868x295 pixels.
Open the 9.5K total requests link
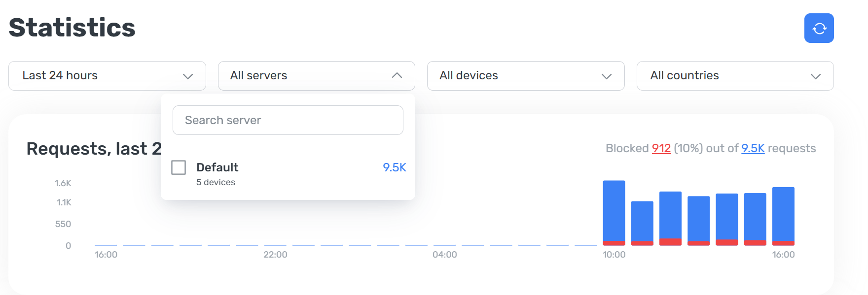(753, 148)
